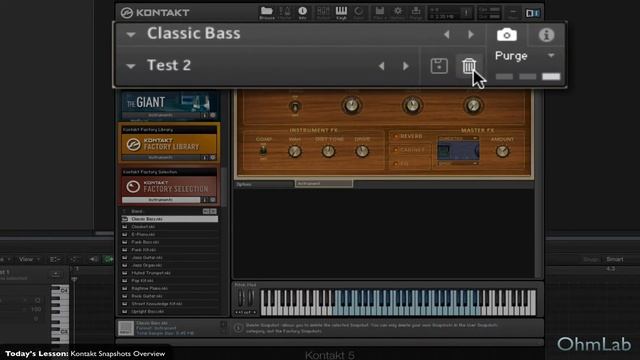Click Instruments button under Factory Library
640x360 pixels.
pos(161,158)
